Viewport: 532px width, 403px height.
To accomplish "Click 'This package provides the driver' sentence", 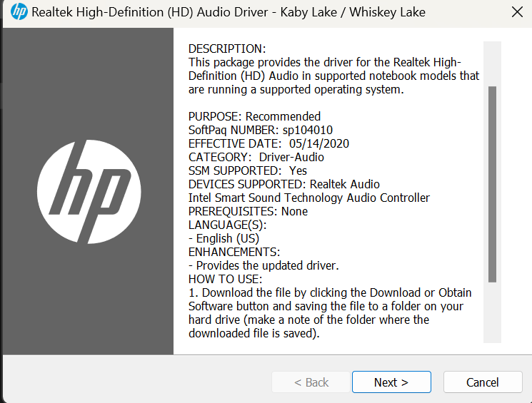I will (x=334, y=76).
